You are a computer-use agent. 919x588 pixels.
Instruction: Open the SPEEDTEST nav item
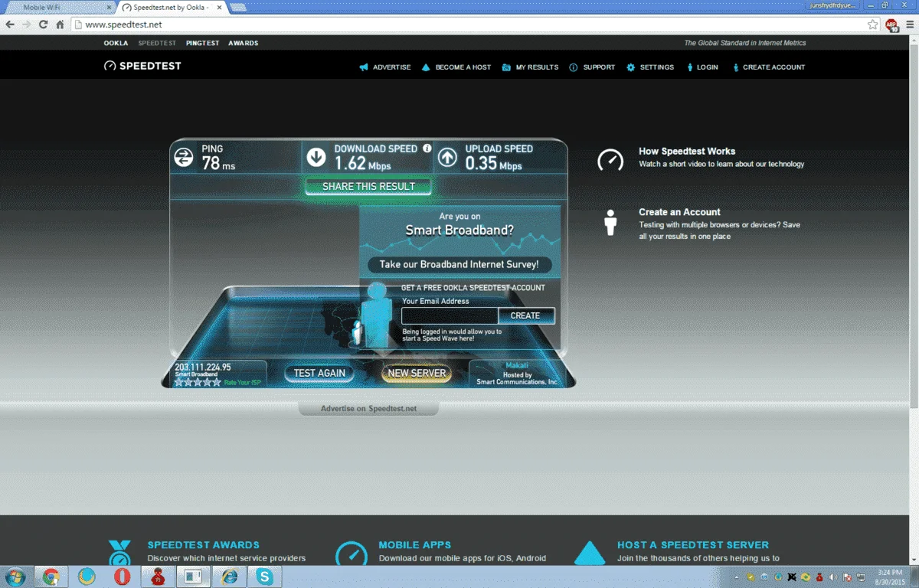(x=157, y=43)
